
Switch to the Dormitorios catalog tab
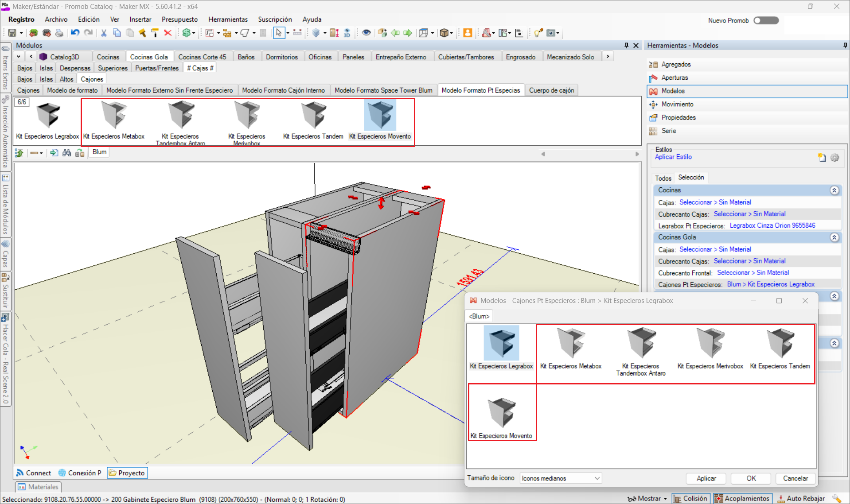(x=281, y=57)
